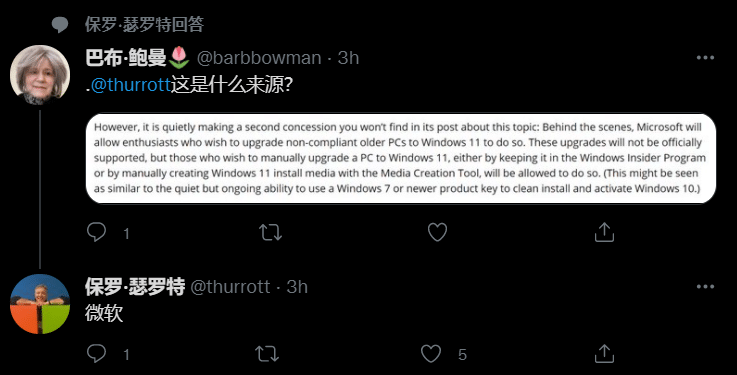
Task: Open the @thurrott mention link
Action: [x=130, y=85]
